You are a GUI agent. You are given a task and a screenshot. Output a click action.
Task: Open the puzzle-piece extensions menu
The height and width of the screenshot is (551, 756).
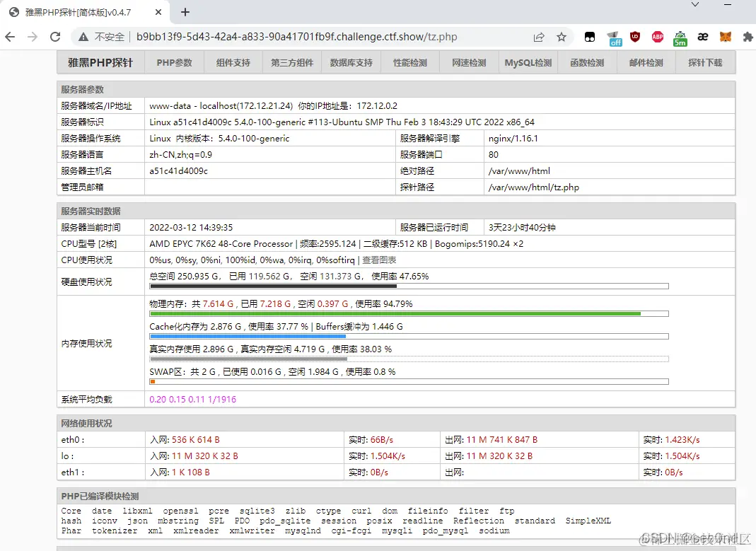[748, 37]
